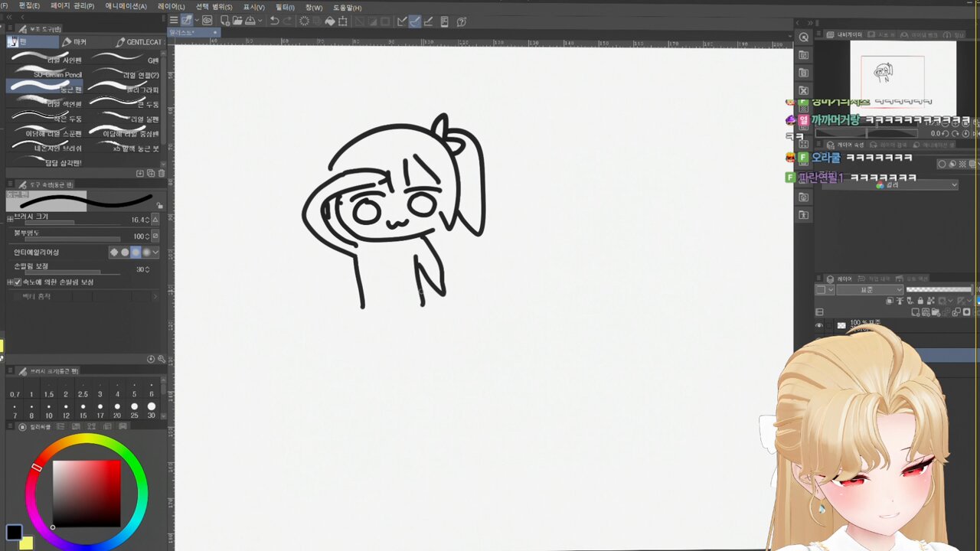Open the command bar hamburger menu
This screenshot has width=980, height=551.
[174, 21]
